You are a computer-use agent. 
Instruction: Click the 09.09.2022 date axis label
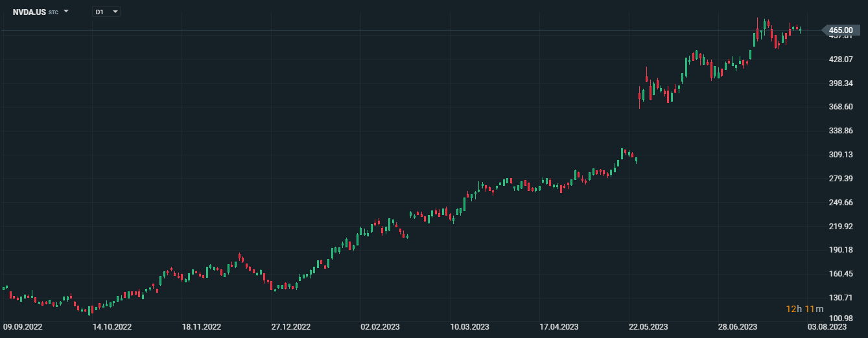tap(23, 327)
